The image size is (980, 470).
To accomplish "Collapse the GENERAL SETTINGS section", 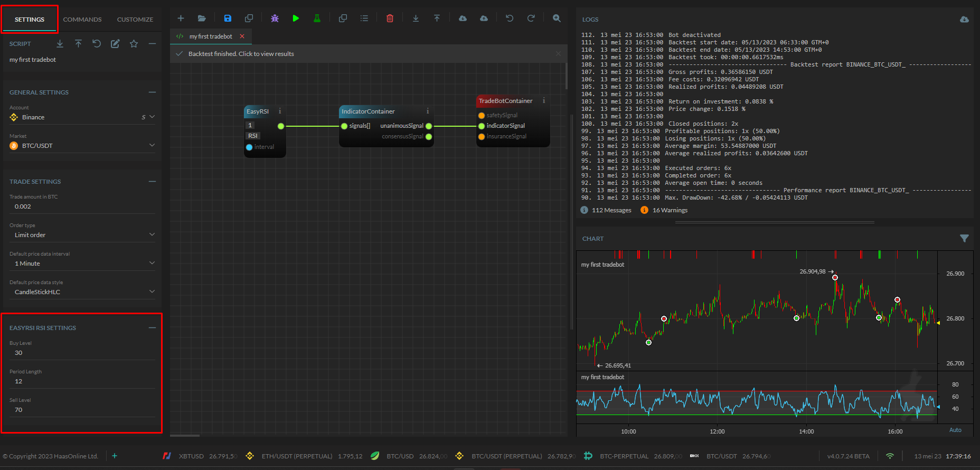I will click(x=152, y=92).
